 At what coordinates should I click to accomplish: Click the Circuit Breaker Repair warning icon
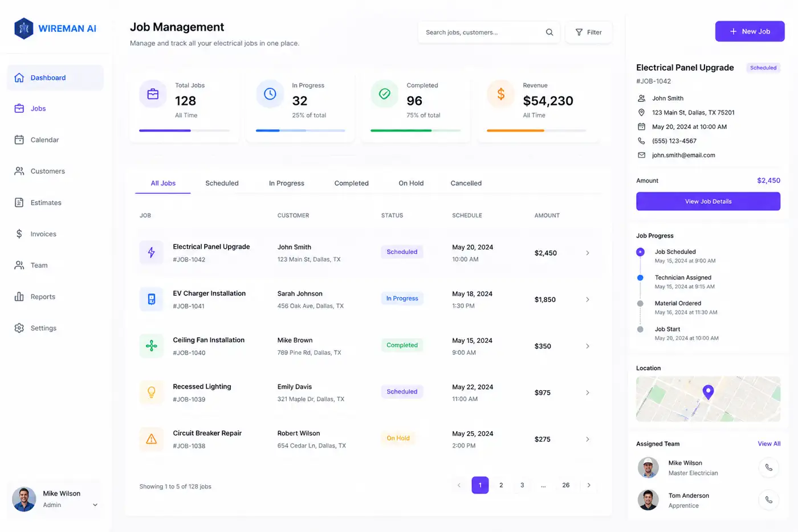[152, 439]
